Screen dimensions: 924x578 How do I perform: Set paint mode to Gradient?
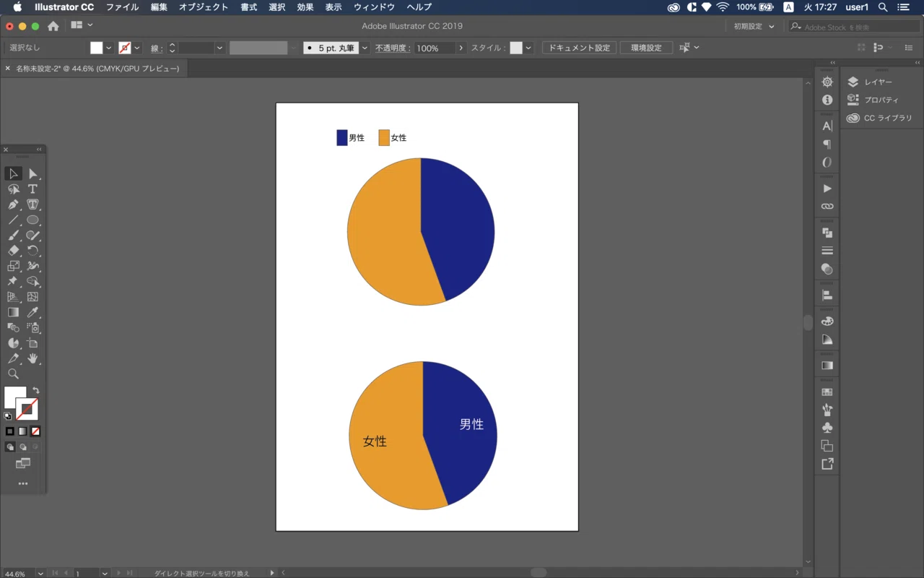click(22, 431)
